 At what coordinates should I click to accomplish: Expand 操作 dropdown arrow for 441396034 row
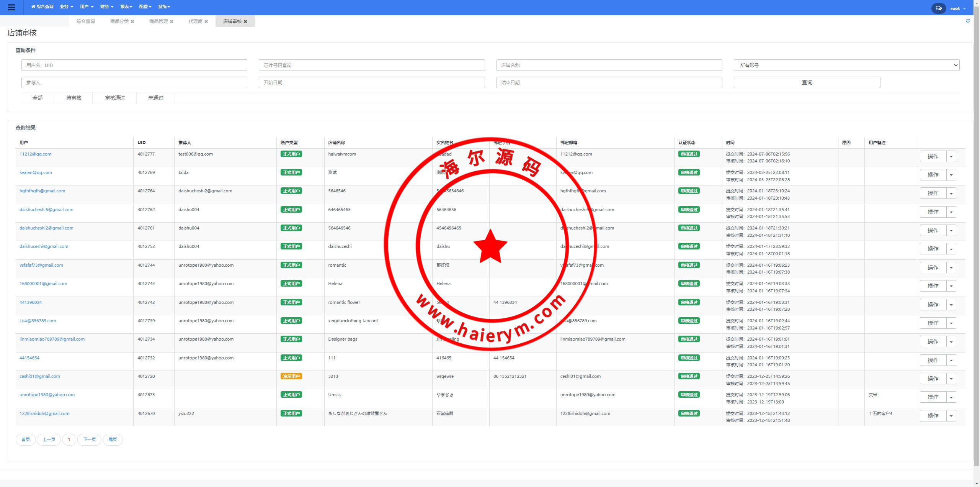[951, 305]
